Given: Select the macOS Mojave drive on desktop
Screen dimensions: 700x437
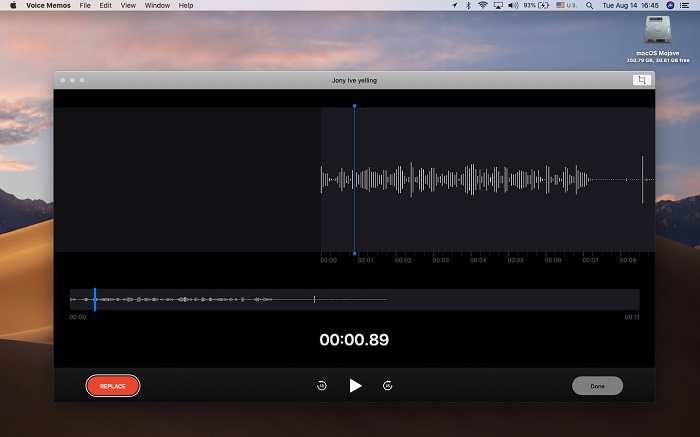Looking at the screenshot, I should (657, 28).
